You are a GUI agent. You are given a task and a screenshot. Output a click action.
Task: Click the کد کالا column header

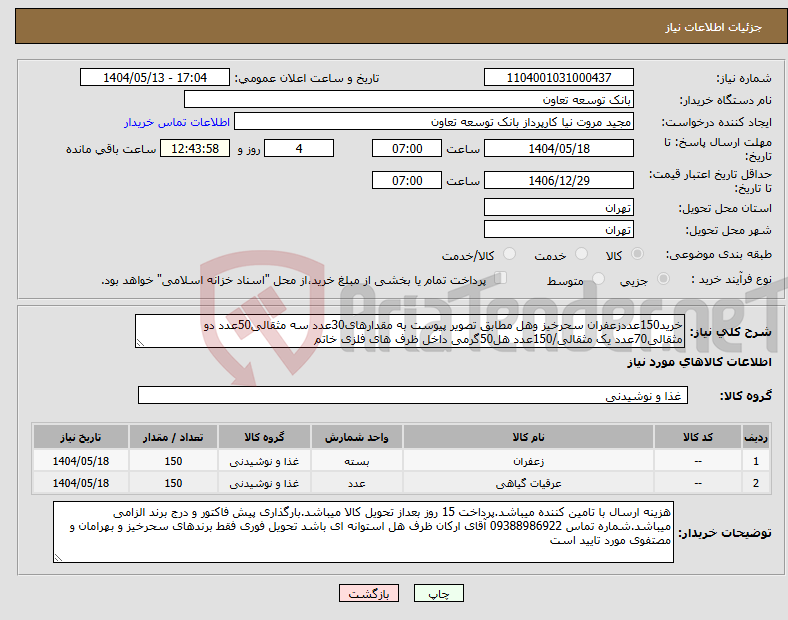click(698, 437)
